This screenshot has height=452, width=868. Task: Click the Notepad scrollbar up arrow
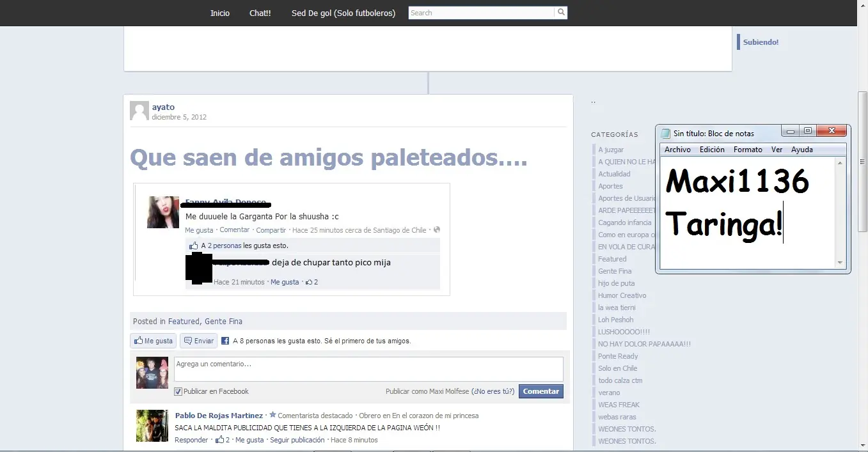tap(840, 162)
